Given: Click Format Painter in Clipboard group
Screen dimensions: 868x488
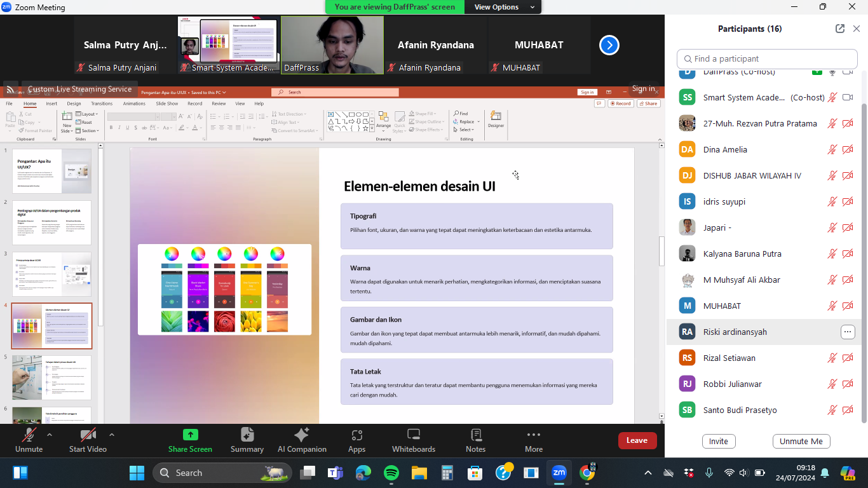Looking at the screenshot, I should tap(36, 130).
